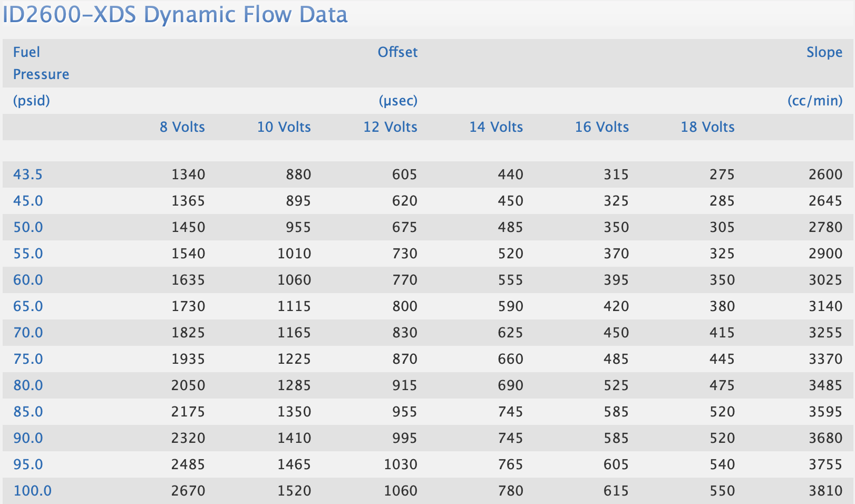Select the 880 offset value cell
The height and width of the screenshot is (504, 855).
(298, 175)
